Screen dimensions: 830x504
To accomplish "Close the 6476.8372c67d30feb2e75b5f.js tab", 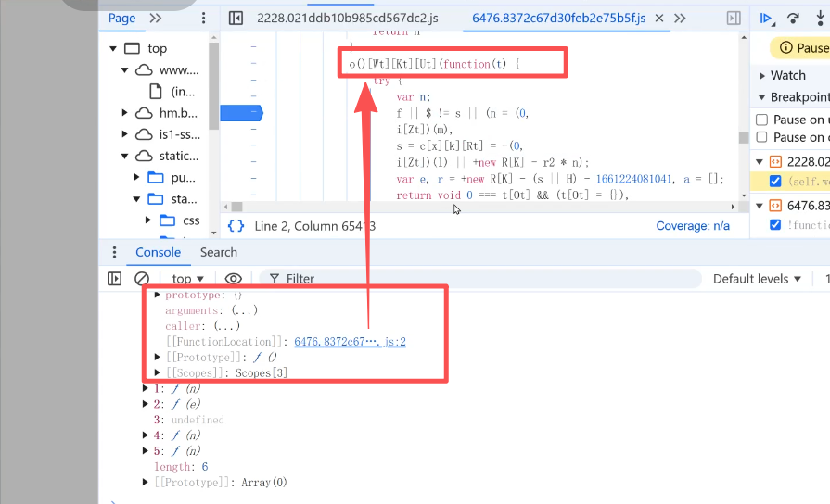I will click(659, 18).
